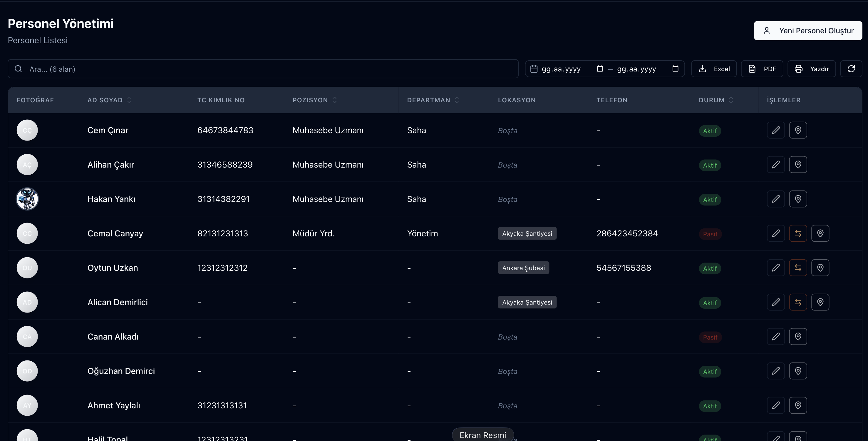
Task: Export list with the Excel button
Action: (714, 69)
